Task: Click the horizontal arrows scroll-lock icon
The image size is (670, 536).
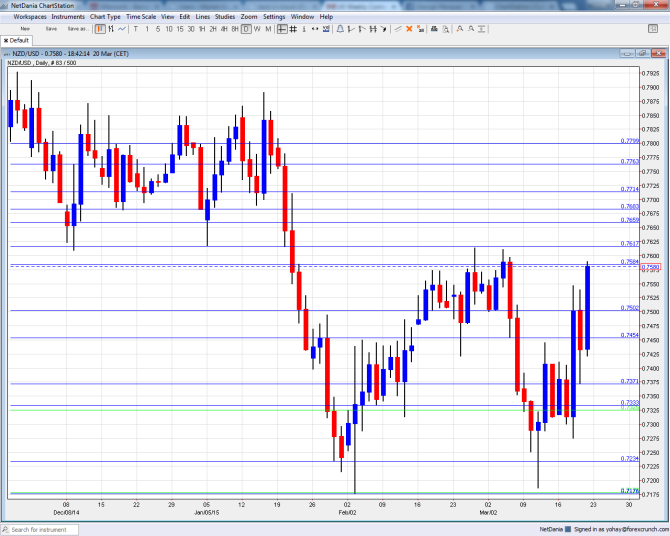Action: click(x=315, y=29)
